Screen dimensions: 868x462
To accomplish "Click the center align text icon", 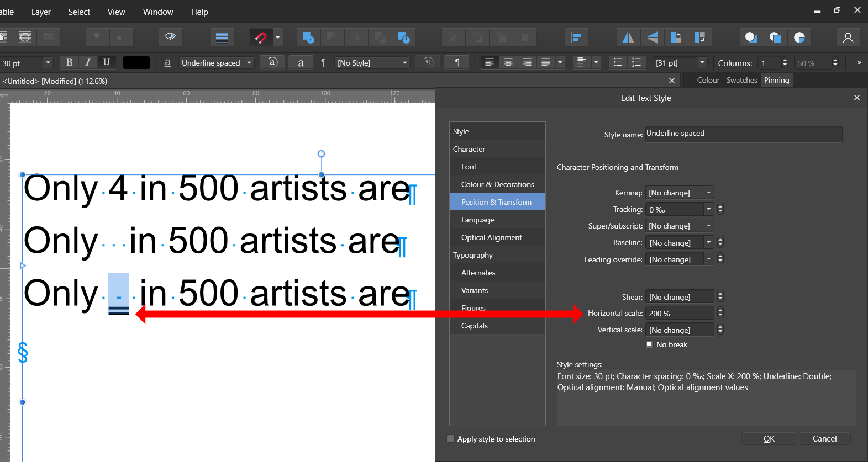I will 508,62.
